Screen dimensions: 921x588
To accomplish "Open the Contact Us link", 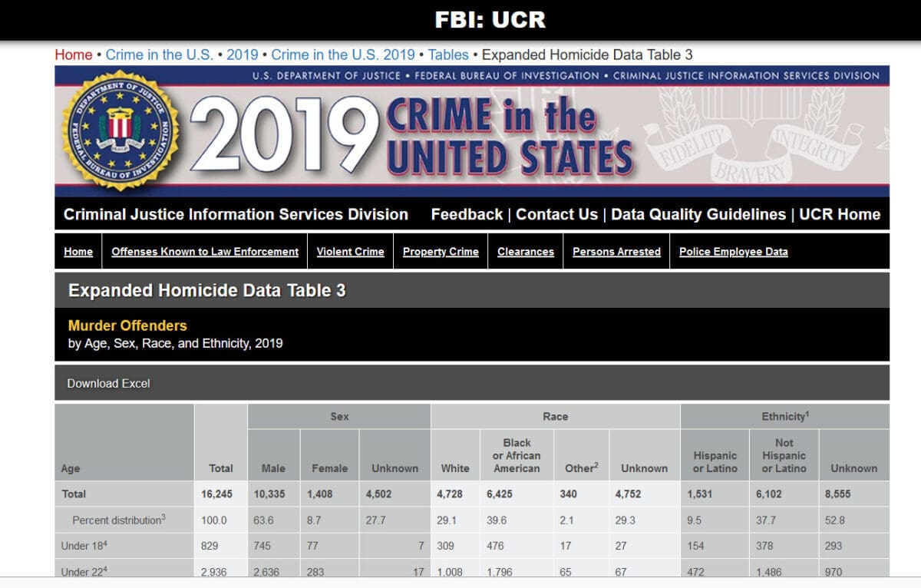I will point(556,215).
